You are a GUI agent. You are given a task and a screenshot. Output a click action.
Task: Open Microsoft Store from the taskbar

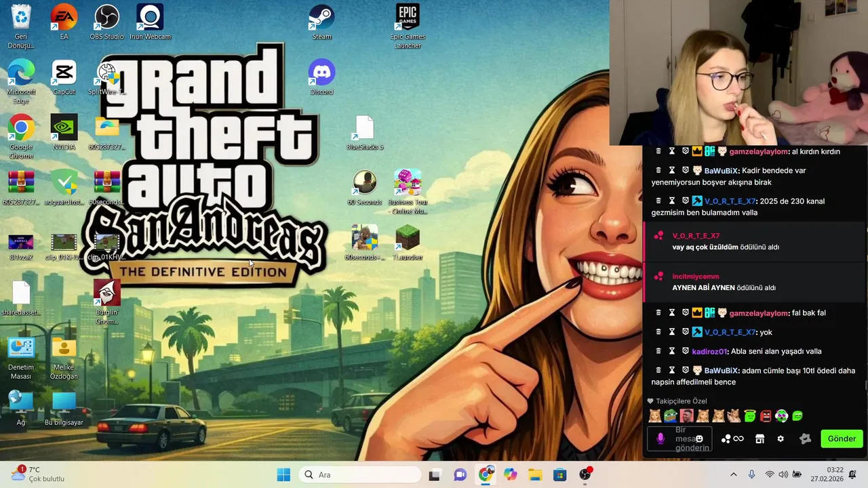click(559, 474)
